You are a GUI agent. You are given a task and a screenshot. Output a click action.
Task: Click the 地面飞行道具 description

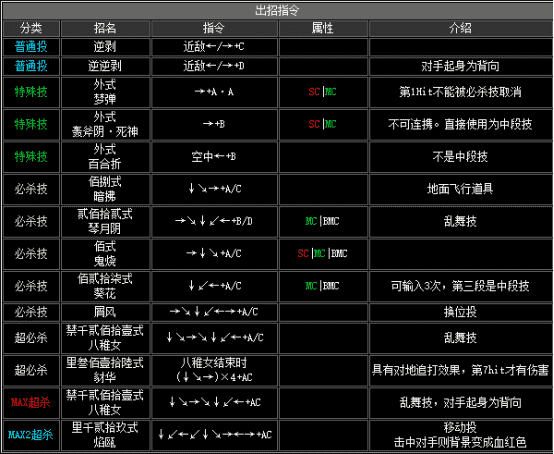[x=460, y=189]
